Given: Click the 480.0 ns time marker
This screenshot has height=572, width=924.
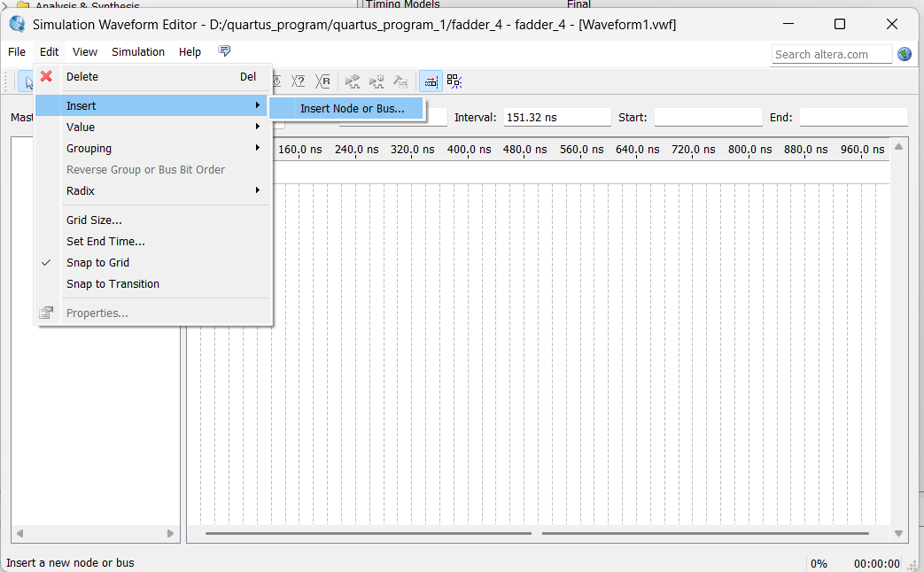Looking at the screenshot, I should 525,150.
